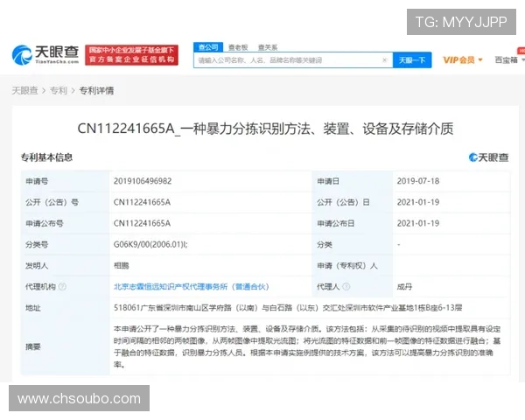This screenshot has height=420, width=525.
Task: Select classification G06K9/00(2006.01)I;
Action: point(150,244)
